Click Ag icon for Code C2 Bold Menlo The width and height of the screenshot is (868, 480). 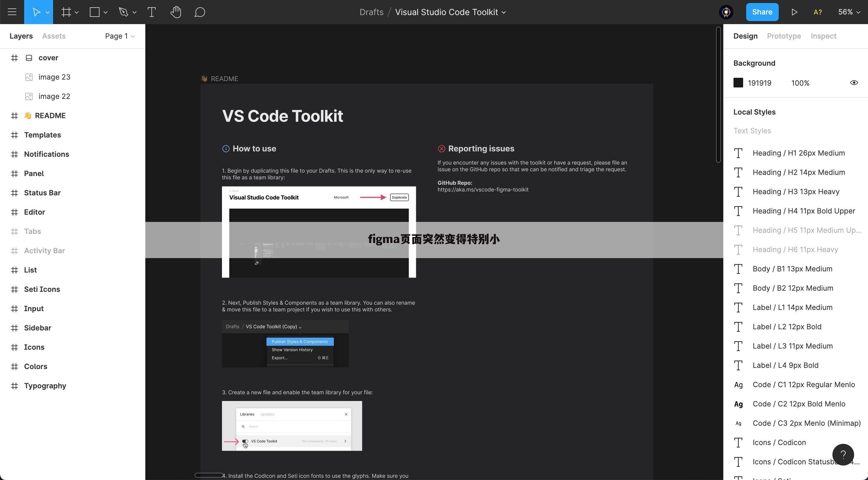click(738, 404)
